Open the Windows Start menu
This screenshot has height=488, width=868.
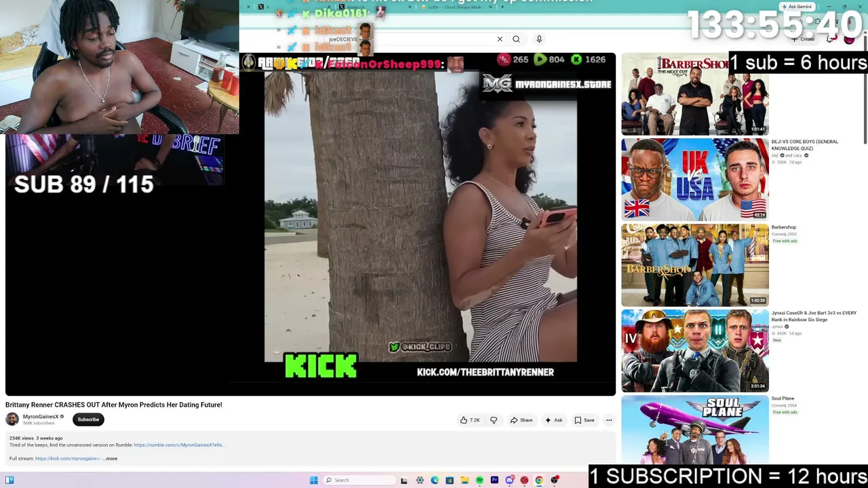pyautogui.click(x=313, y=480)
